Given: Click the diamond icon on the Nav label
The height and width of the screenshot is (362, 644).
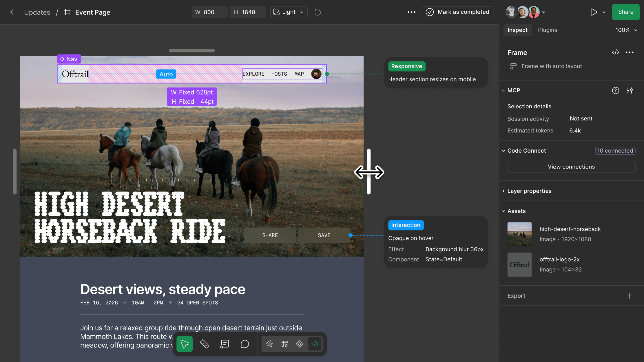Looking at the screenshot, I should tap(62, 59).
